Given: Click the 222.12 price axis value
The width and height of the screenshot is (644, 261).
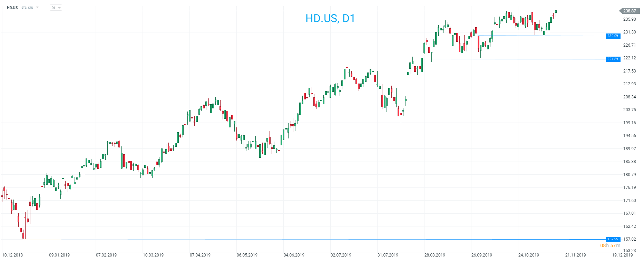Looking at the screenshot, I should [x=630, y=58].
